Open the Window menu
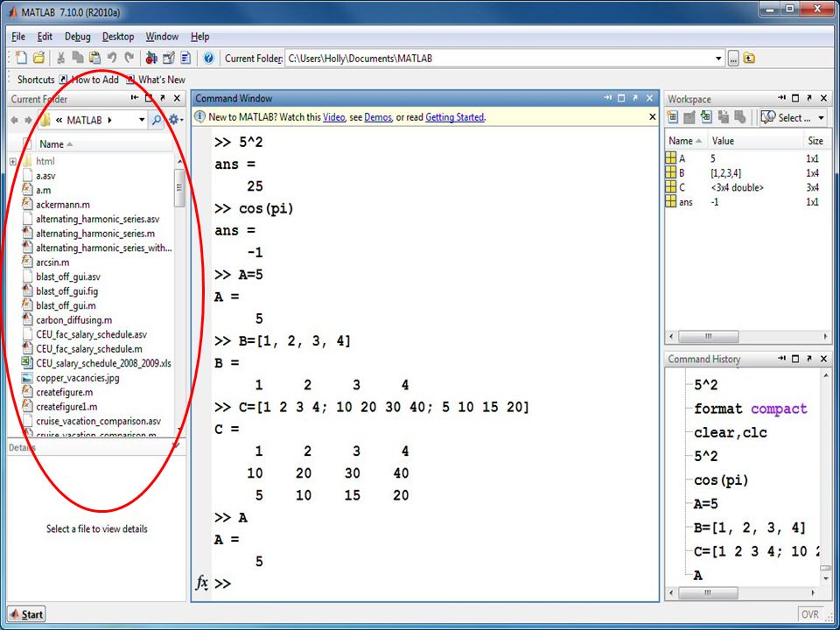This screenshot has width=840, height=630. pyautogui.click(x=162, y=37)
